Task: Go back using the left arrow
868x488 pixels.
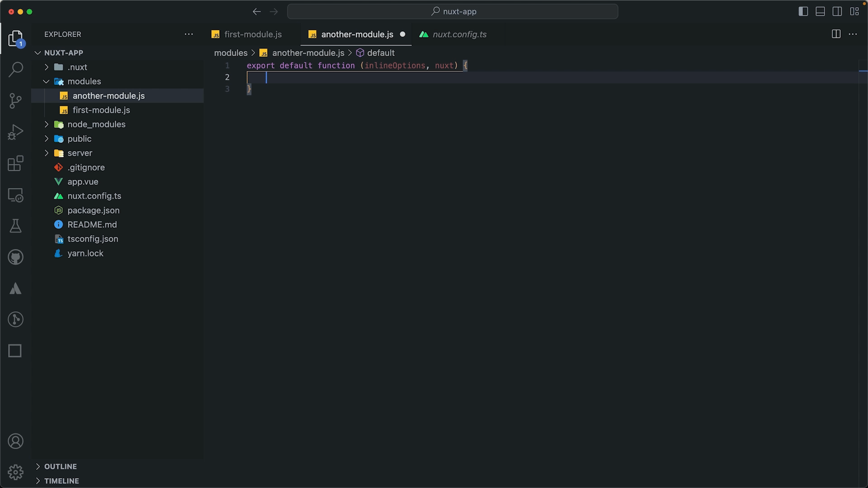Action: coord(257,12)
